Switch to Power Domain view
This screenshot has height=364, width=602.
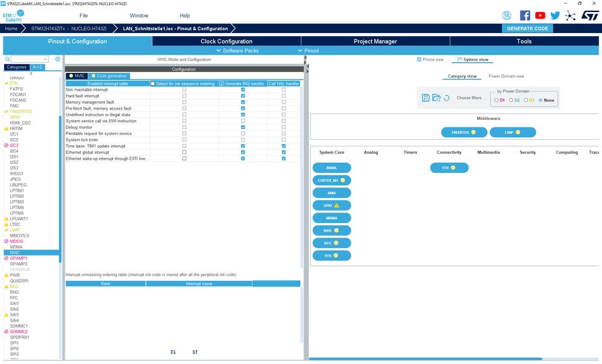pos(506,76)
